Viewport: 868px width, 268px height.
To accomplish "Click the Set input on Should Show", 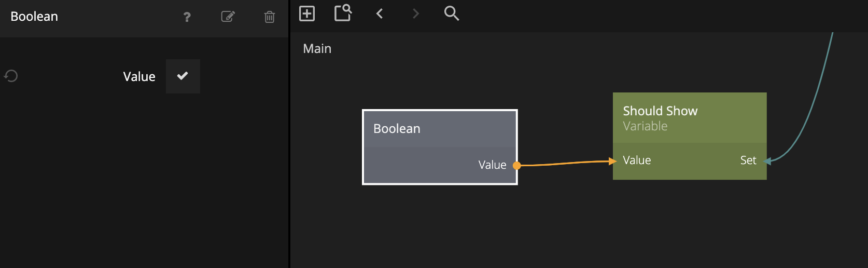I will click(x=748, y=160).
